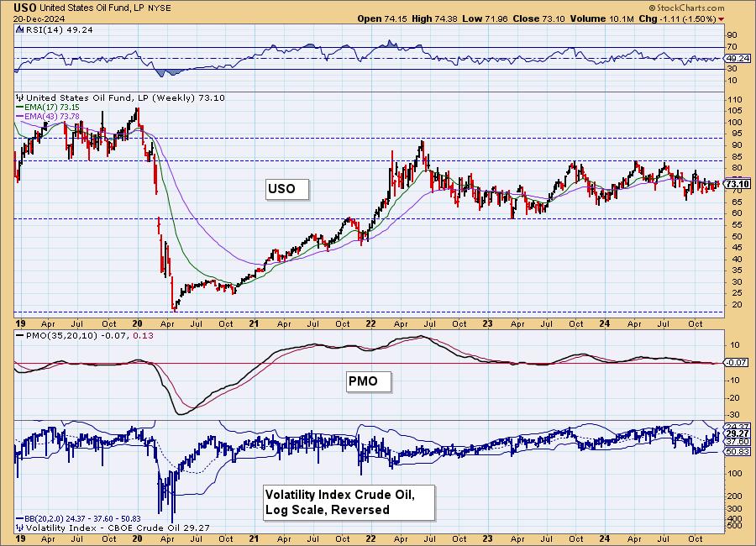Click the 73.10 price tag on right axis
This screenshot has height=546, width=756.
coord(738,184)
